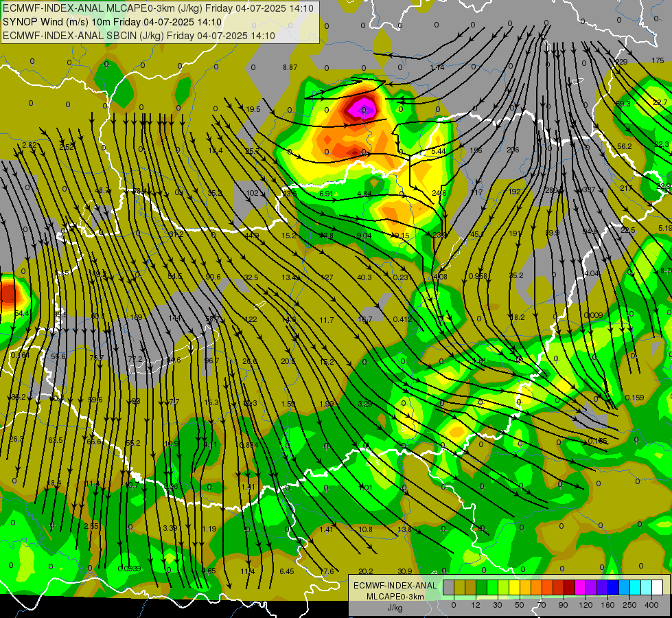Pick the dark red legend swatch

(x=569, y=587)
